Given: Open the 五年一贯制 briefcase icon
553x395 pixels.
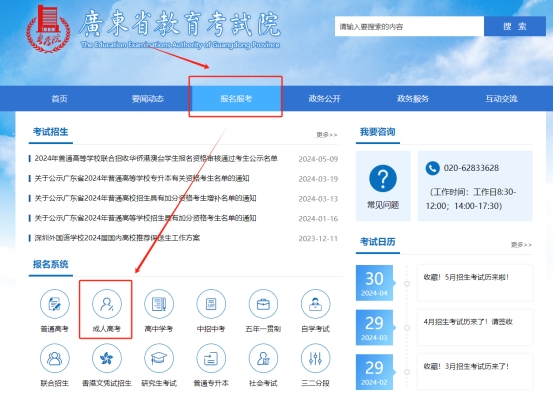Looking at the screenshot, I should coord(263,304).
